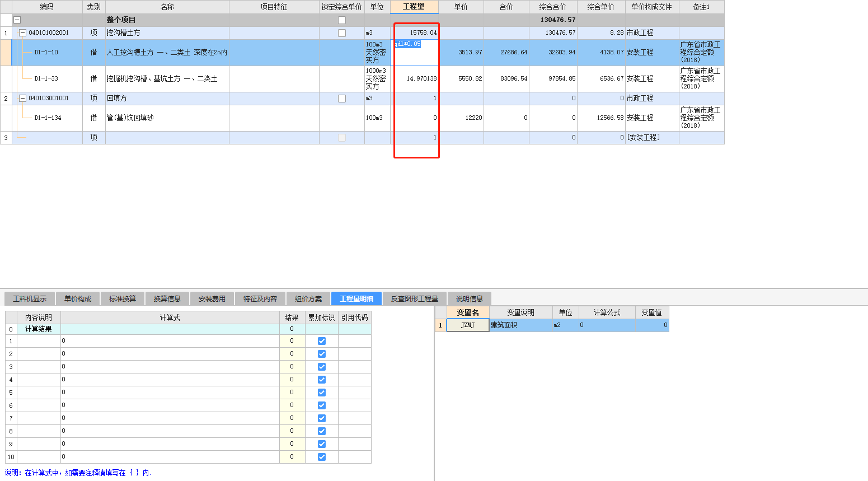Click the 综合合价 column header
The image size is (868, 481).
point(553,7)
